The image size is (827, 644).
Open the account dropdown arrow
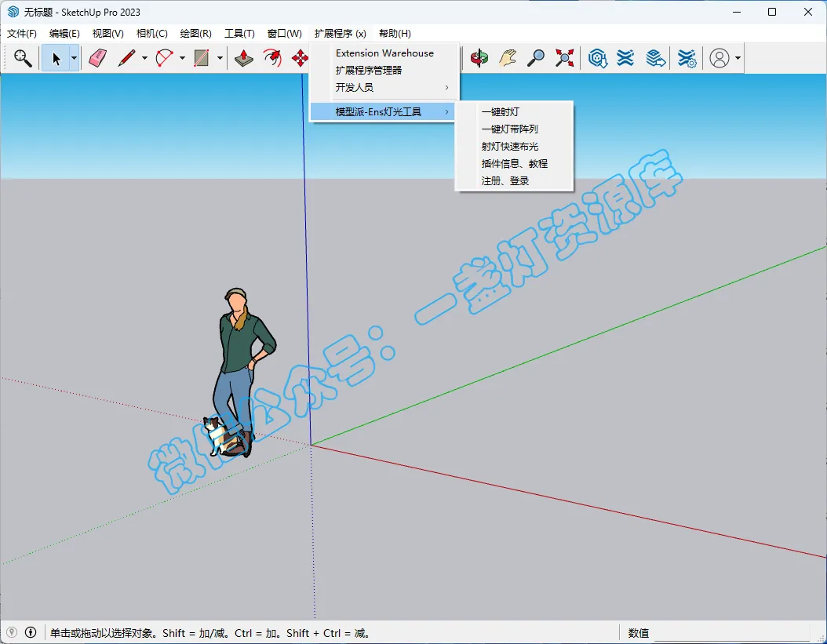738,58
